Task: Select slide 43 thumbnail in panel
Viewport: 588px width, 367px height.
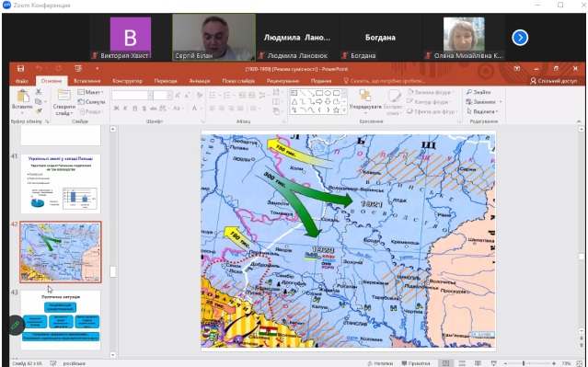Action: pyautogui.click(x=61, y=320)
